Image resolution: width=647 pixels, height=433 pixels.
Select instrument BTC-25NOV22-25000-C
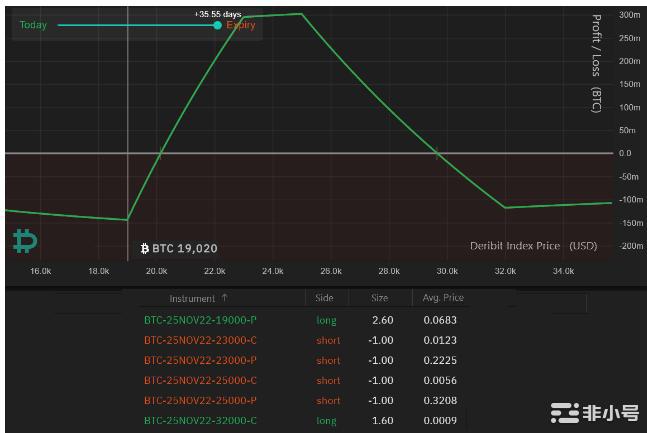200,380
